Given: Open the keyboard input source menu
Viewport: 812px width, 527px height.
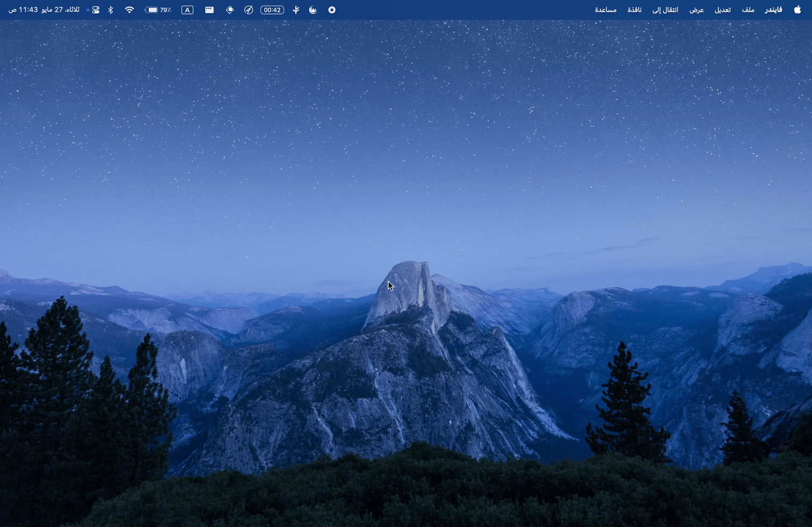Looking at the screenshot, I should pyautogui.click(x=187, y=10).
